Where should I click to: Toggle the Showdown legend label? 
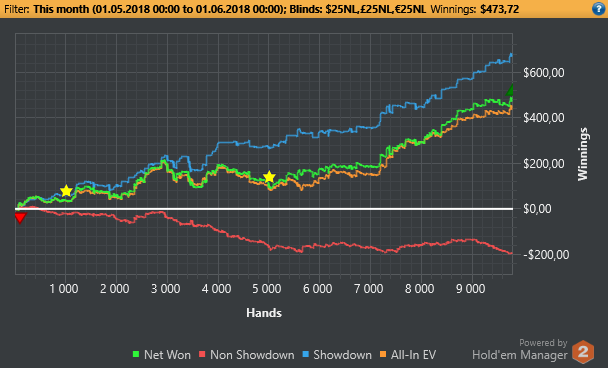coord(342,355)
